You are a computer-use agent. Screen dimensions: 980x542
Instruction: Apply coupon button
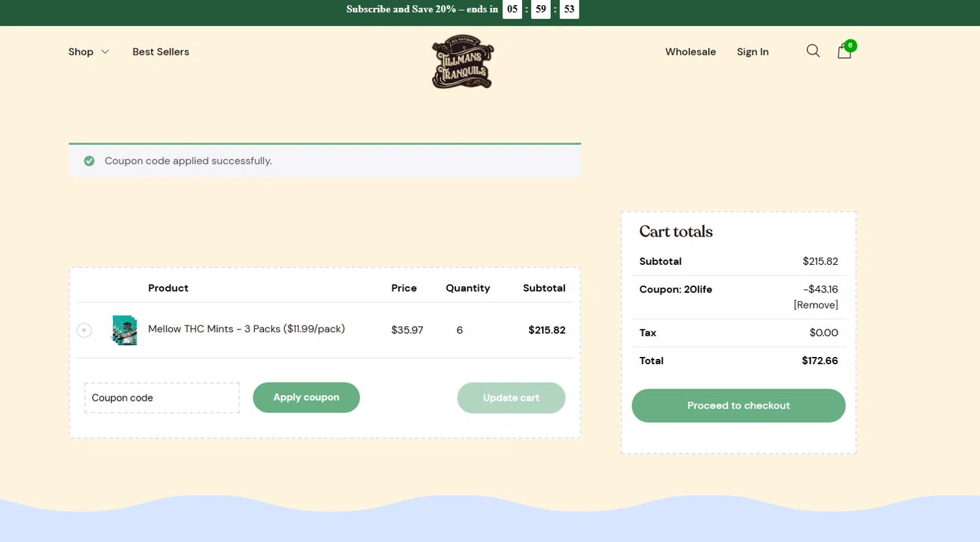(x=306, y=398)
